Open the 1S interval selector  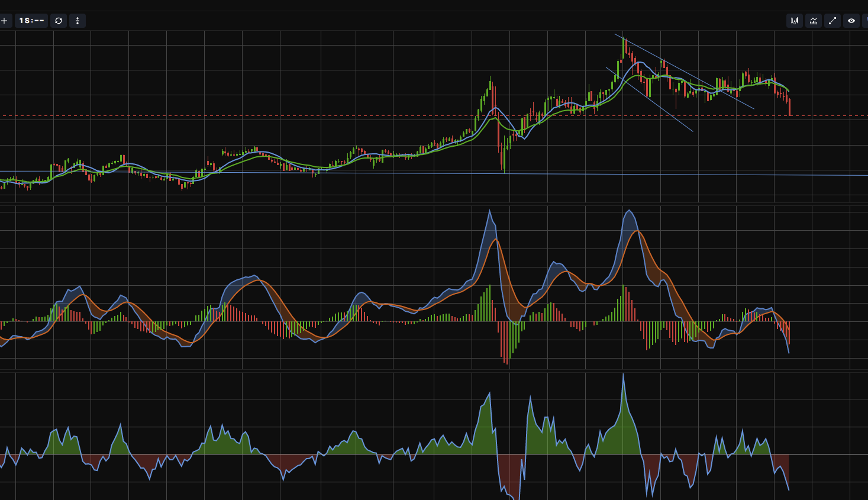[31, 21]
